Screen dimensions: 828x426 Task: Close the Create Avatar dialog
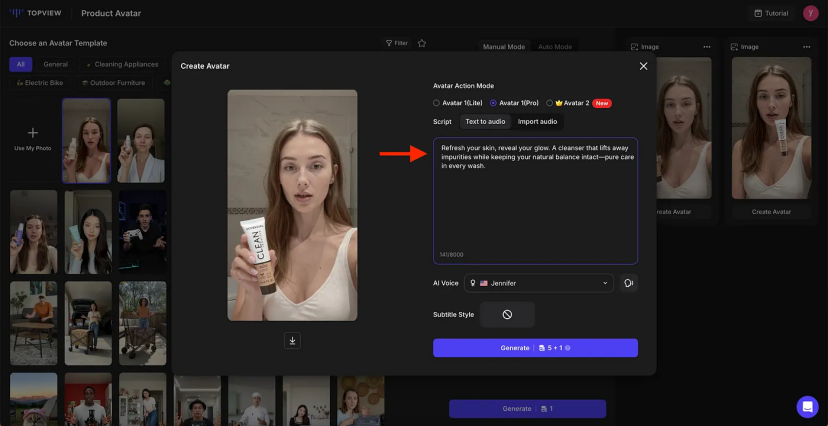point(643,66)
